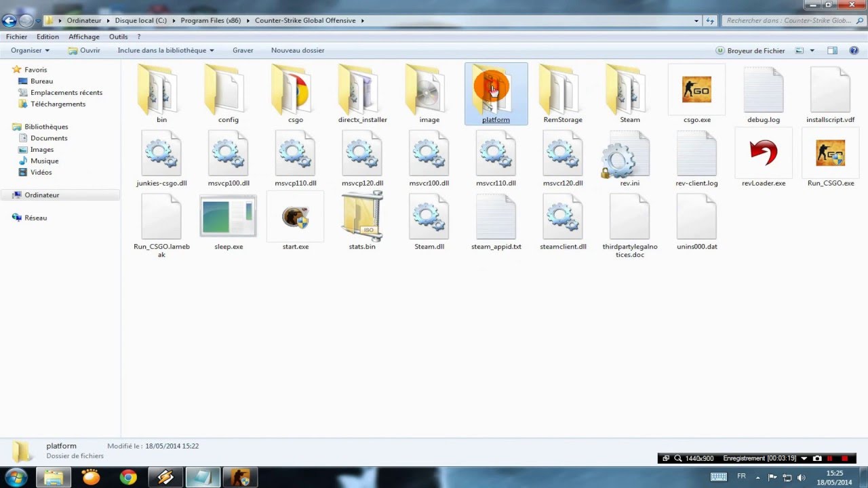Viewport: 868px width, 488px height.
Task: Create a Nouveau dossier
Action: tap(298, 51)
